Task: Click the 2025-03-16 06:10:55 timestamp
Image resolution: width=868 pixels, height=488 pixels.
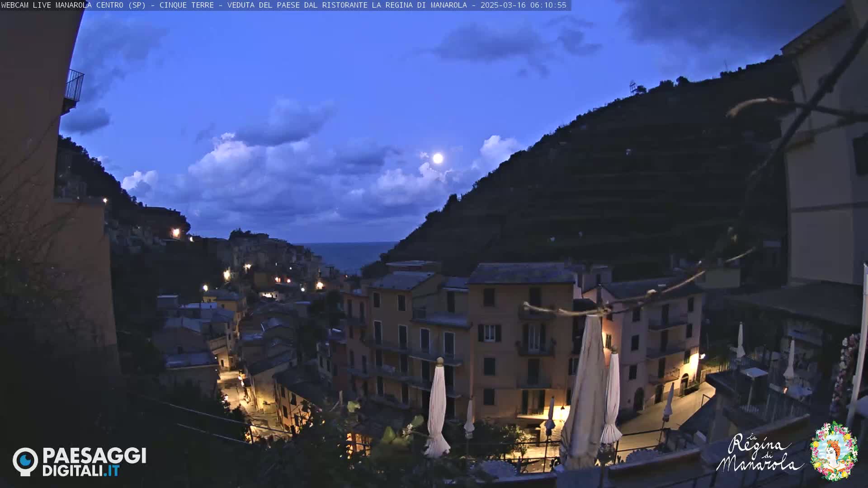Action: [x=523, y=5]
